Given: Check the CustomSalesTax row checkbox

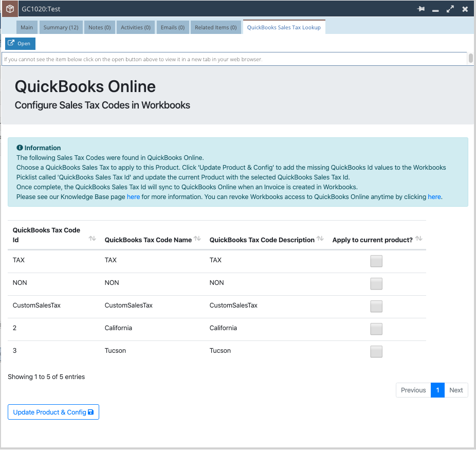Looking at the screenshot, I should point(376,306).
